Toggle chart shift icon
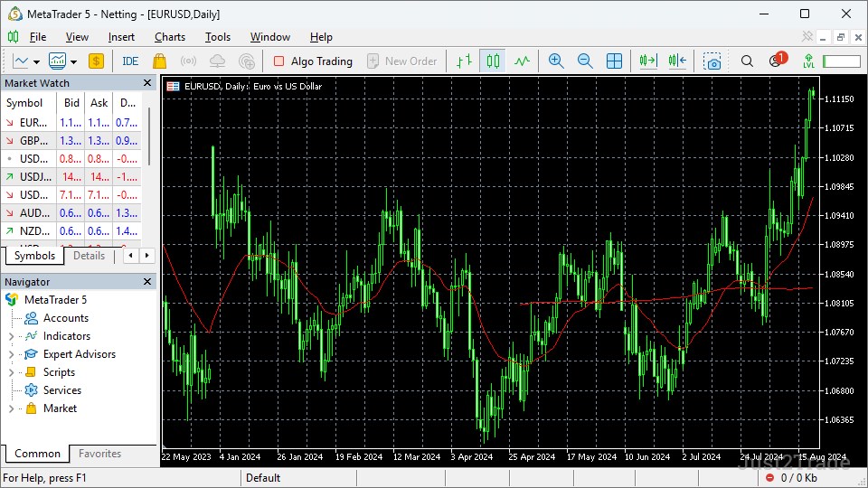Viewport: 868px width, 488px height. tap(677, 61)
